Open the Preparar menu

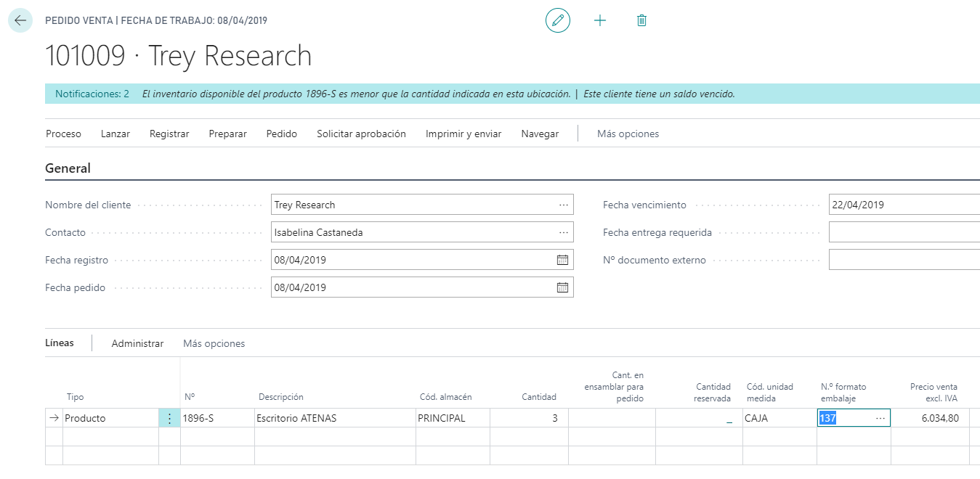228,134
